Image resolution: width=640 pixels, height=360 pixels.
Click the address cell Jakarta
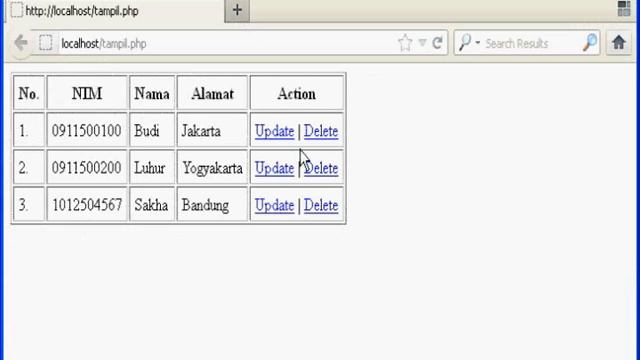point(212,131)
